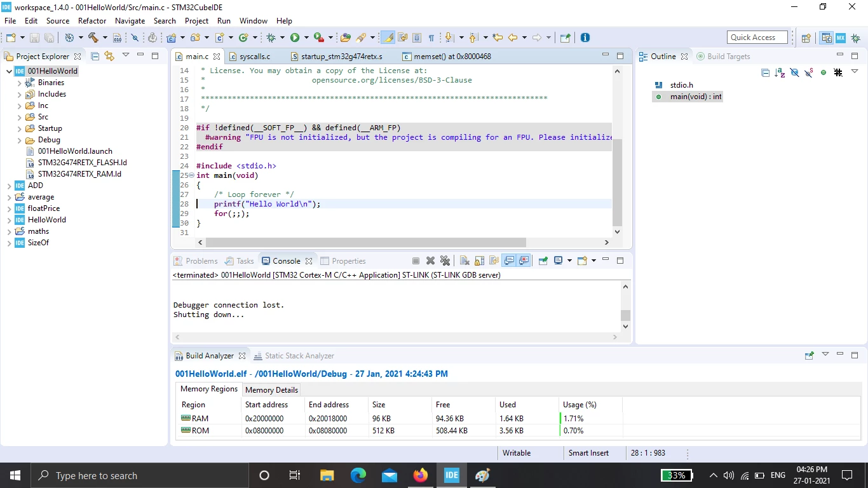The height and width of the screenshot is (488, 868).
Task: Switch to the Static Stack Analyzer tab
Action: point(294,356)
